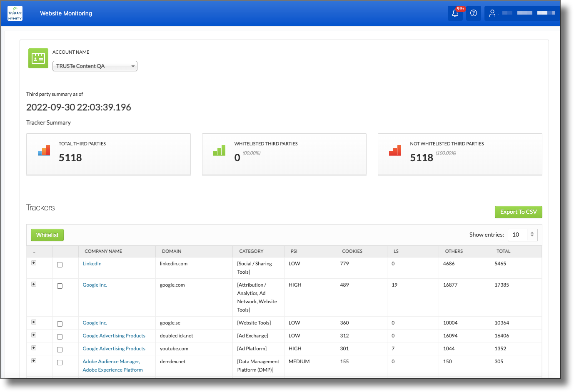Click the user profile icon

(492, 13)
